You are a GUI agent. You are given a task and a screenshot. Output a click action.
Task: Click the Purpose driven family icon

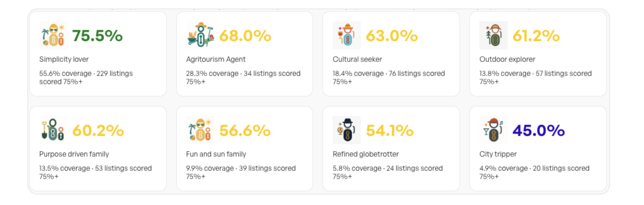(53, 130)
